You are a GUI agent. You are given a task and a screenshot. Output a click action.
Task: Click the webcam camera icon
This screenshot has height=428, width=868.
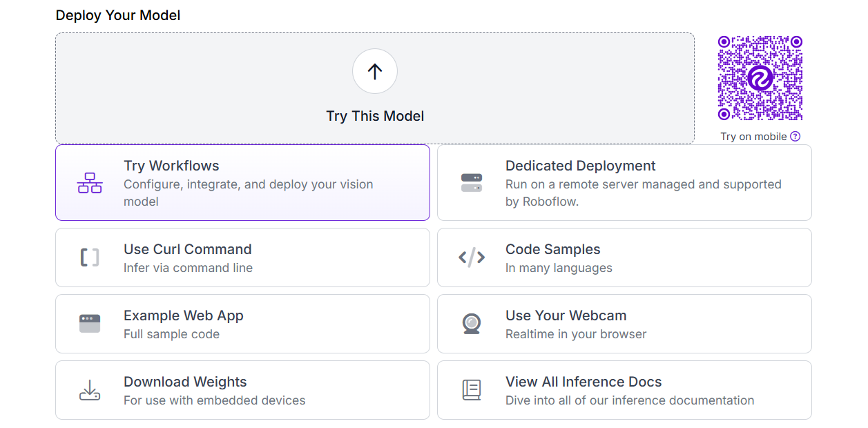click(472, 324)
